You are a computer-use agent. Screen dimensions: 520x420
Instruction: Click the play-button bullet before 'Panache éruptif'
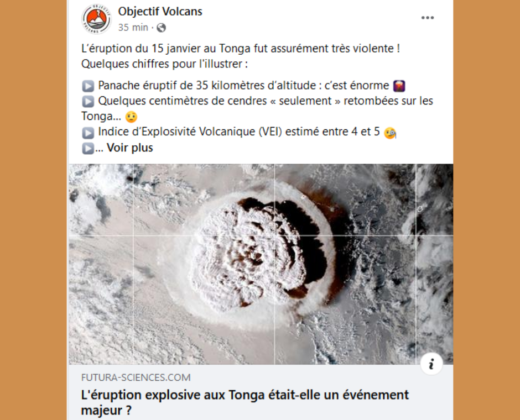coord(88,86)
